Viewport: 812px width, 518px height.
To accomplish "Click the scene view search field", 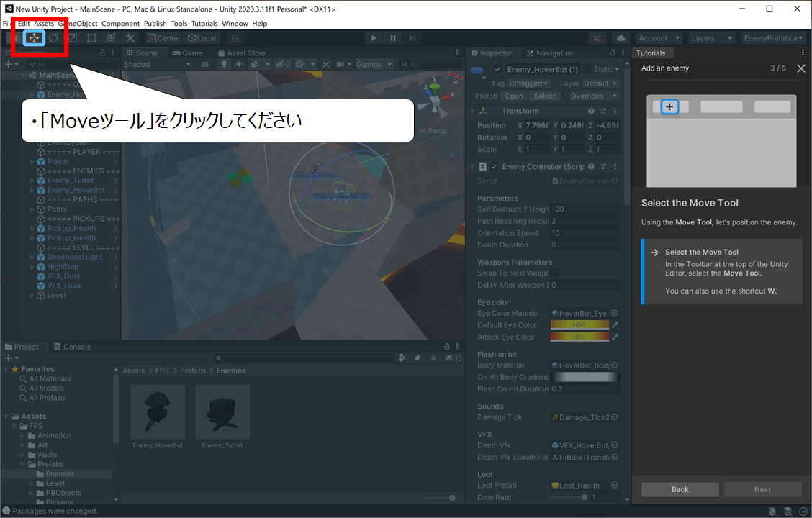I will pos(431,64).
